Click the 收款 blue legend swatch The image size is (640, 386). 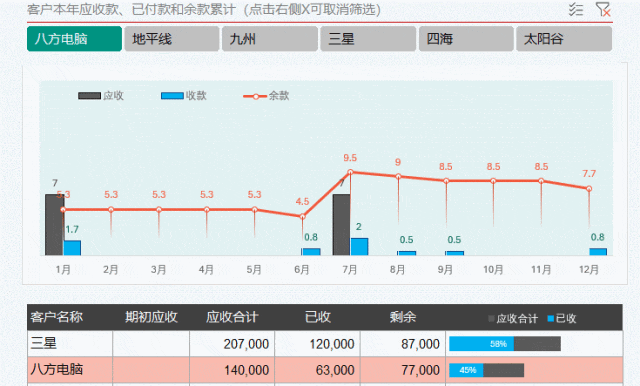(x=172, y=96)
